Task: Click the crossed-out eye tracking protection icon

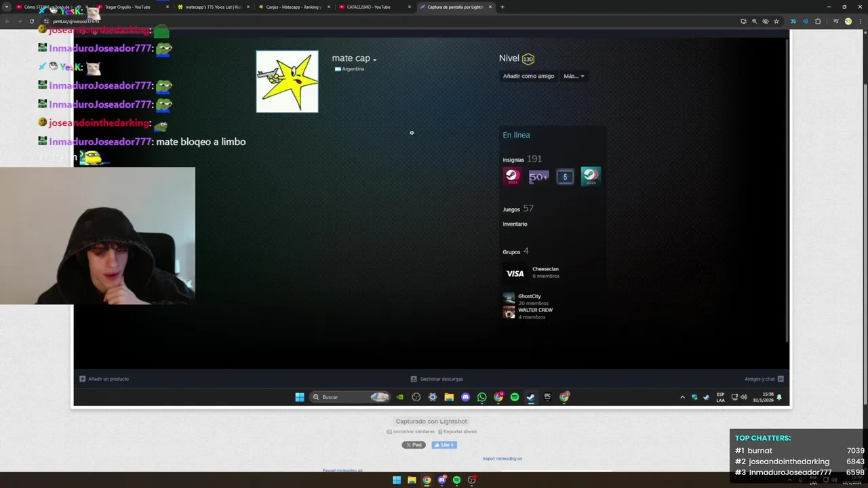Action: click(x=766, y=21)
